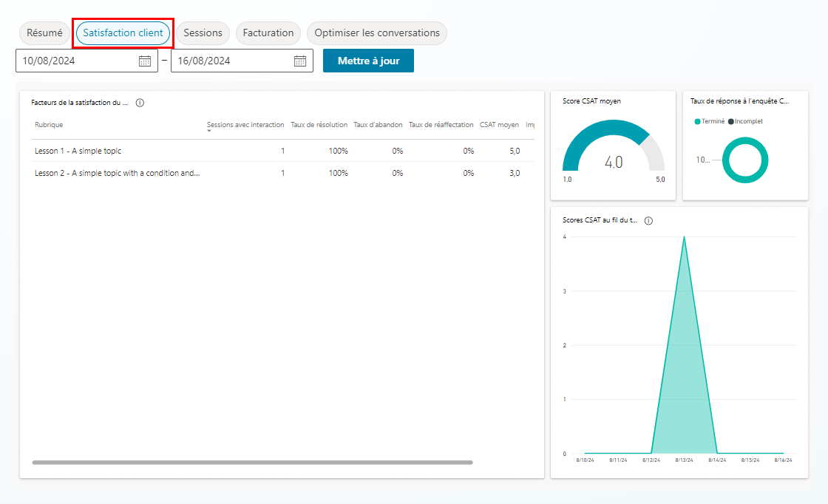Click CSAT value 5,0 for Lesson 1
Viewport: 828px width, 504px height.
pyautogui.click(x=515, y=151)
